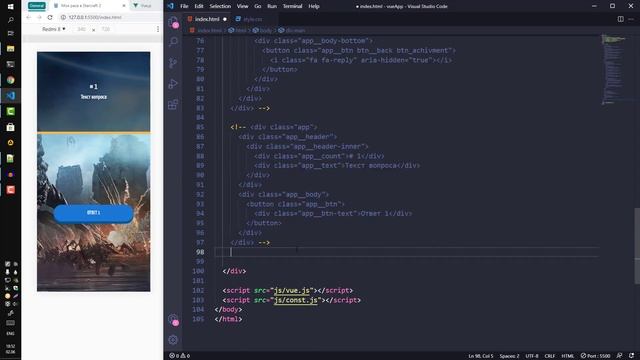Open Selection menu
Viewport: 640px width, 360px height.
point(220,6)
